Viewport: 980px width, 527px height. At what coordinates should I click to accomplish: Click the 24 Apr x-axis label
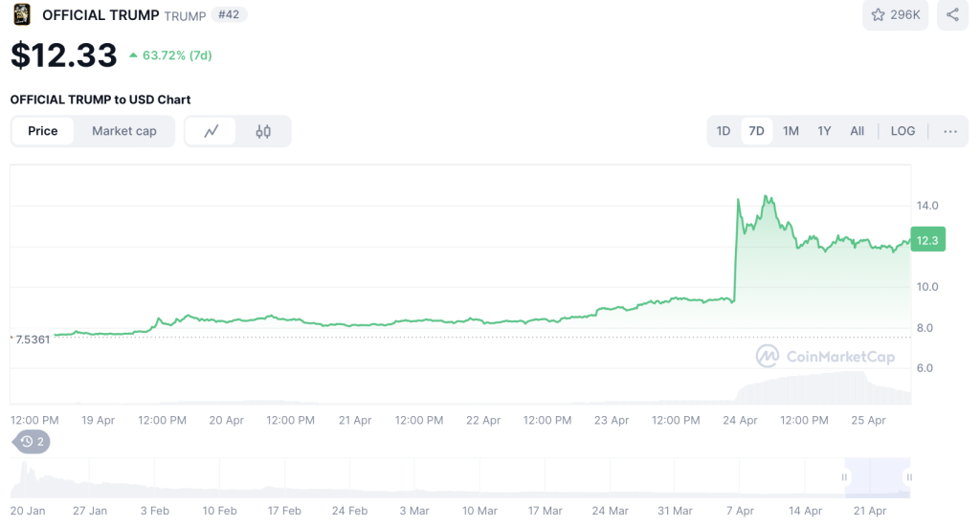click(x=740, y=420)
